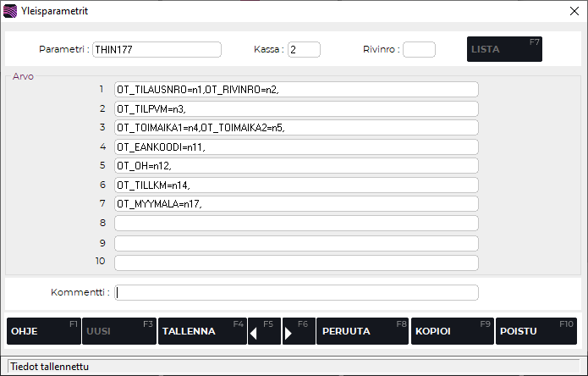Viewport: 588px width, 376px height.
Task: Click the Kommentti text field
Action: [296, 293]
